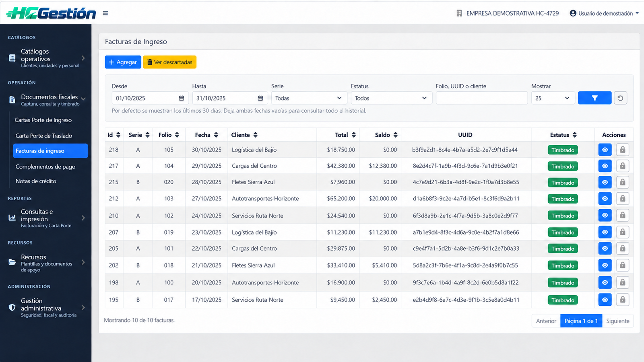Image resolution: width=644 pixels, height=362 pixels.
Task: Click the user avatar icon in header
Action: 573,13
